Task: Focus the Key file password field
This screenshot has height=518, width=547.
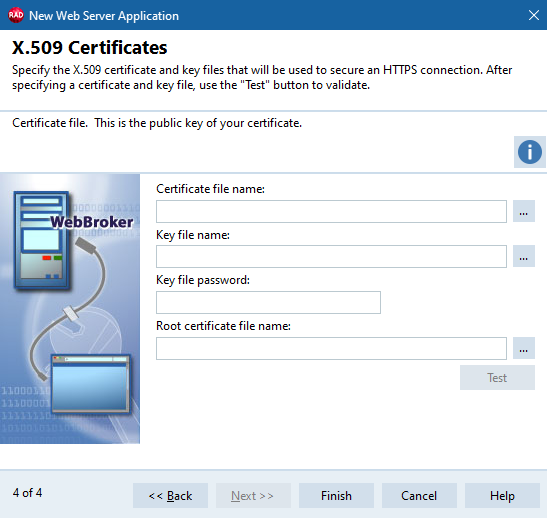Action: (x=268, y=302)
